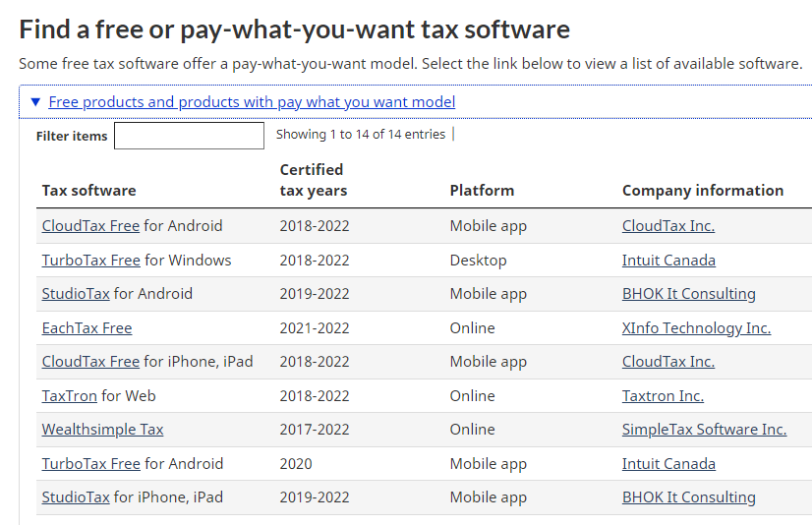Open Free products and pay what you want link
The image size is (812, 525).
(252, 102)
